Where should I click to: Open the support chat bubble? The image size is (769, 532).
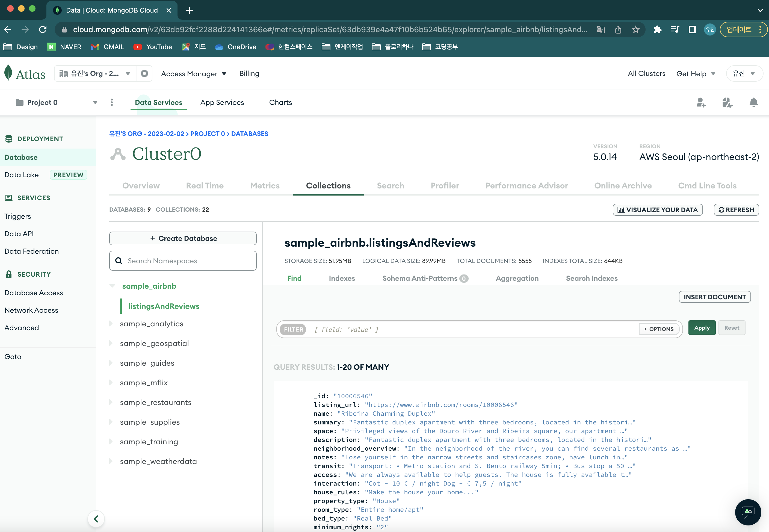click(748, 512)
